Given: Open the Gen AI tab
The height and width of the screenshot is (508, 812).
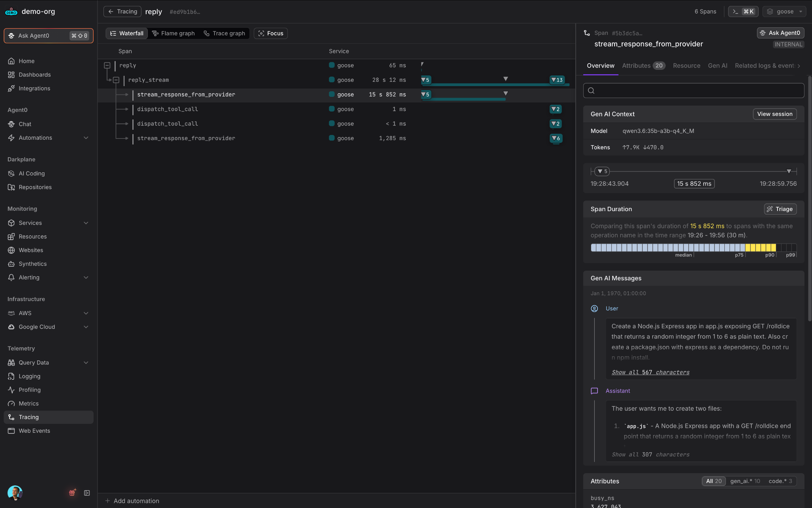Looking at the screenshot, I should click(x=717, y=66).
